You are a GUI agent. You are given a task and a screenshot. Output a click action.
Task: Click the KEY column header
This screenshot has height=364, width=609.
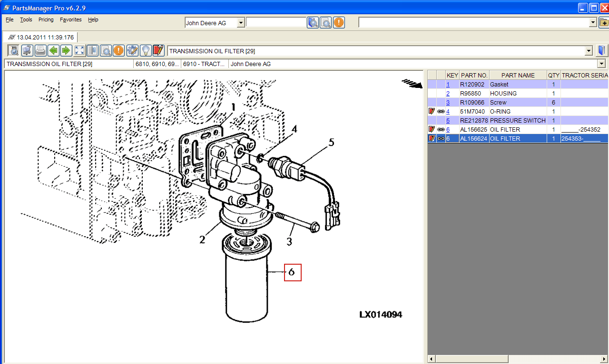point(452,75)
